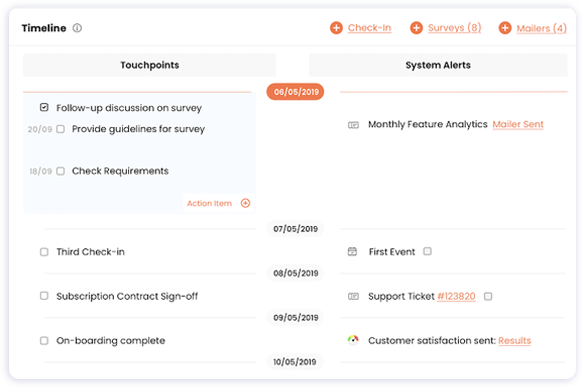Uncheck Follow-up discussion on survey
Image resolution: width=583 pixels, height=388 pixels.
[x=44, y=107]
